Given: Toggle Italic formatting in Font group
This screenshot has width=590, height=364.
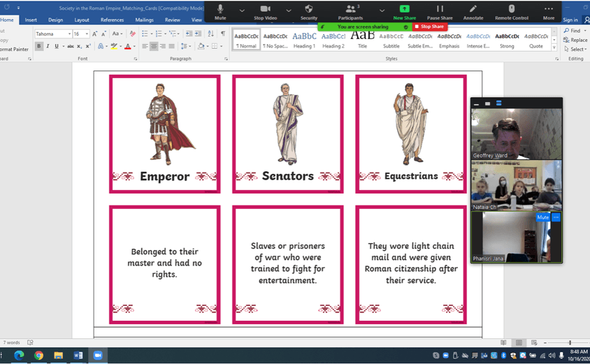Looking at the screenshot, I should click(x=49, y=46).
